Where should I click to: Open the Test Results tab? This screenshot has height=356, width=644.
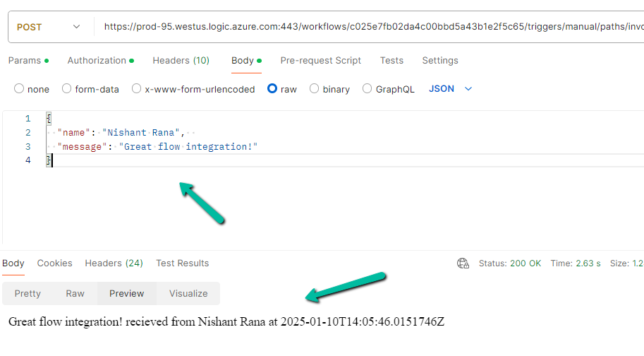[x=183, y=263]
